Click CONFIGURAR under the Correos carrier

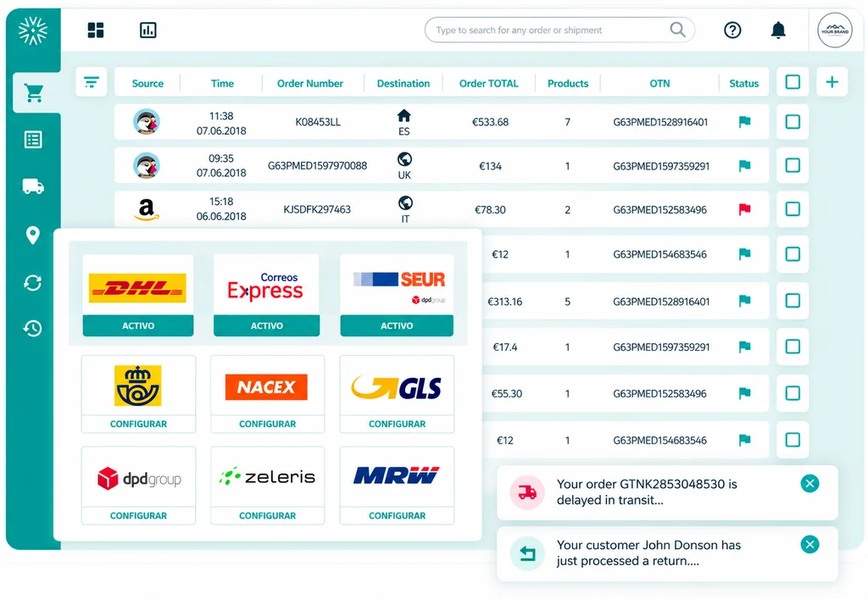click(x=138, y=424)
